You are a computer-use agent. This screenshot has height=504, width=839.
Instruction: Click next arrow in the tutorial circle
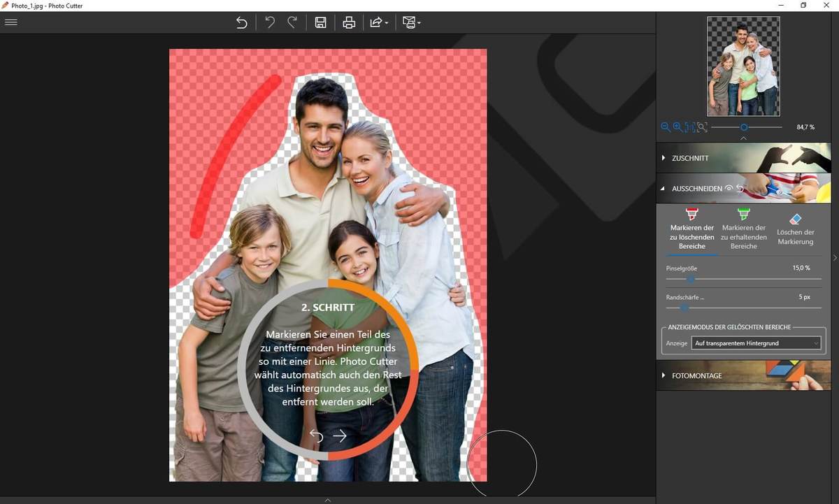[x=340, y=436]
